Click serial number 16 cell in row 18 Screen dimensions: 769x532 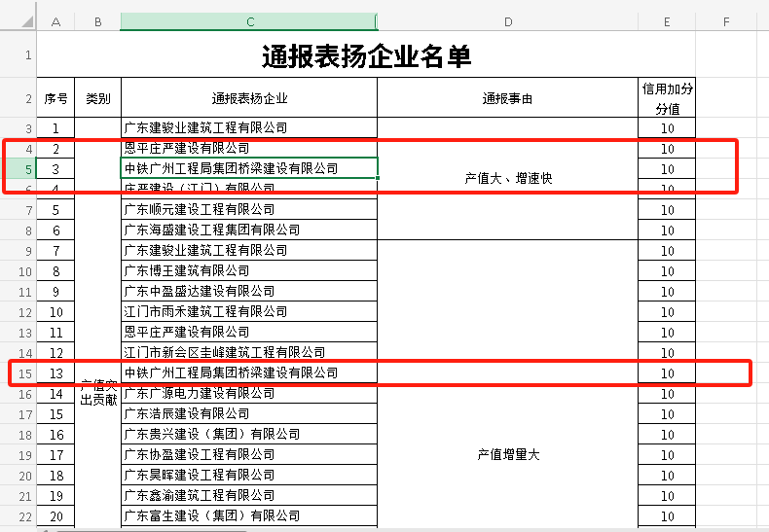(x=55, y=435)
